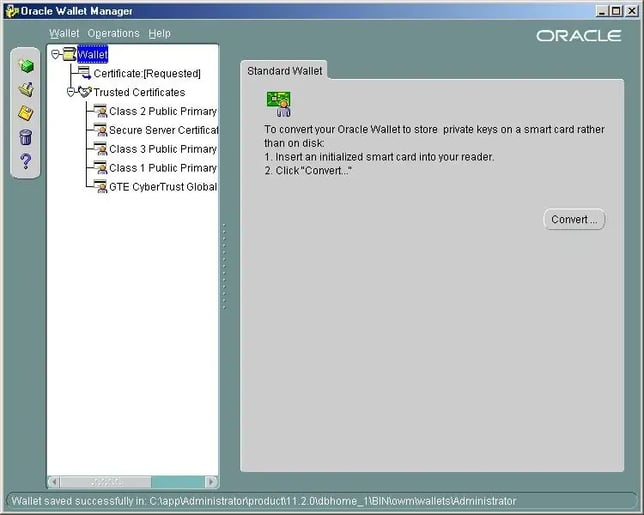Collapse the Wallet tree node
The height and width of the screenshot is (515, 644).
pos(55,54)
